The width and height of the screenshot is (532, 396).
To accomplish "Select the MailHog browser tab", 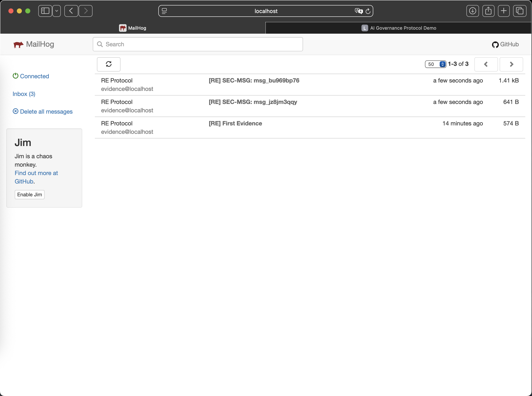I will click(x=133, y=28).
